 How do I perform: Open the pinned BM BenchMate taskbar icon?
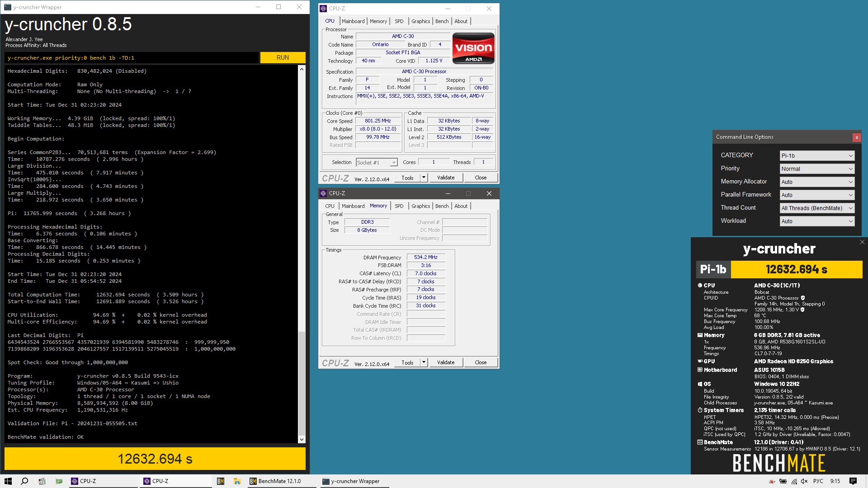[x=221, y=481]
